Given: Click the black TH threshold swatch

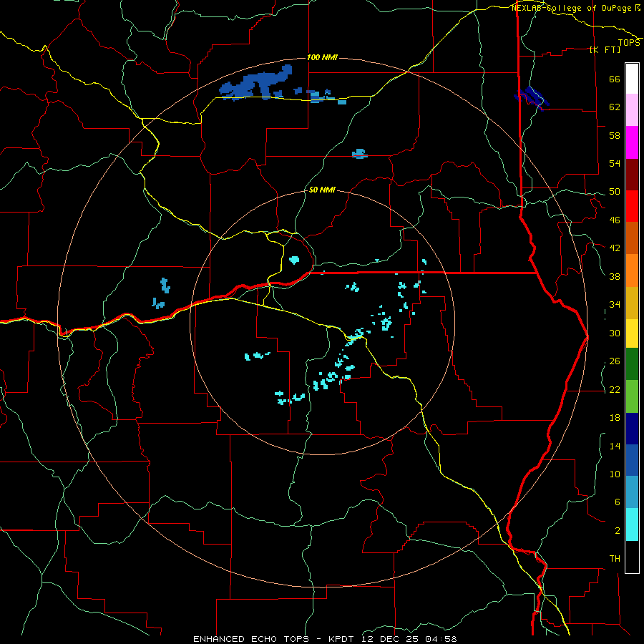Looking at the screenshot, I should 632,557.
